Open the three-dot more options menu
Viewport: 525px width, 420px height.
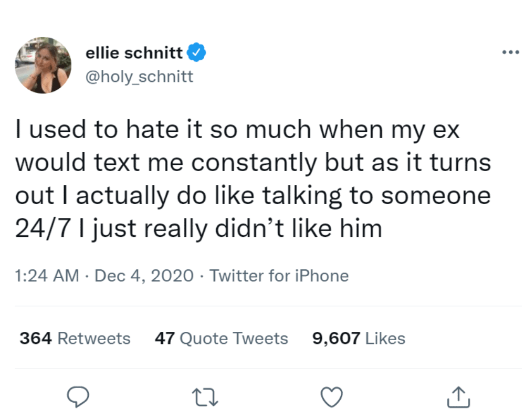pyautogui.click(x=510, y=52)
